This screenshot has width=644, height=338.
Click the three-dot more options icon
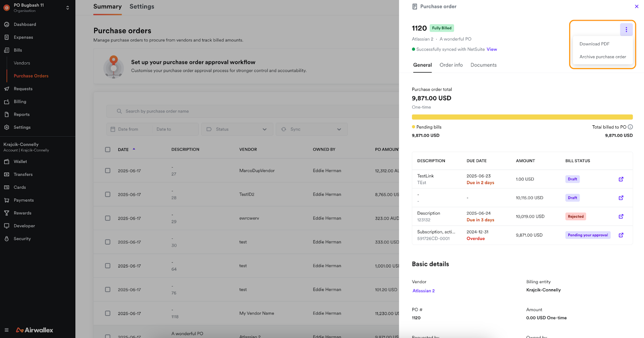tap(626, 29)
